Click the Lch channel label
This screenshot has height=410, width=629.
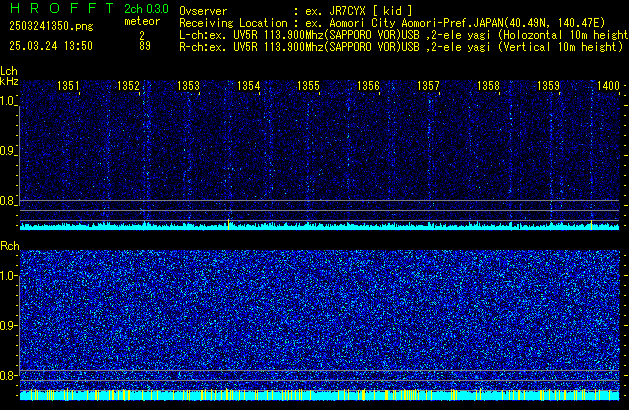9,71
